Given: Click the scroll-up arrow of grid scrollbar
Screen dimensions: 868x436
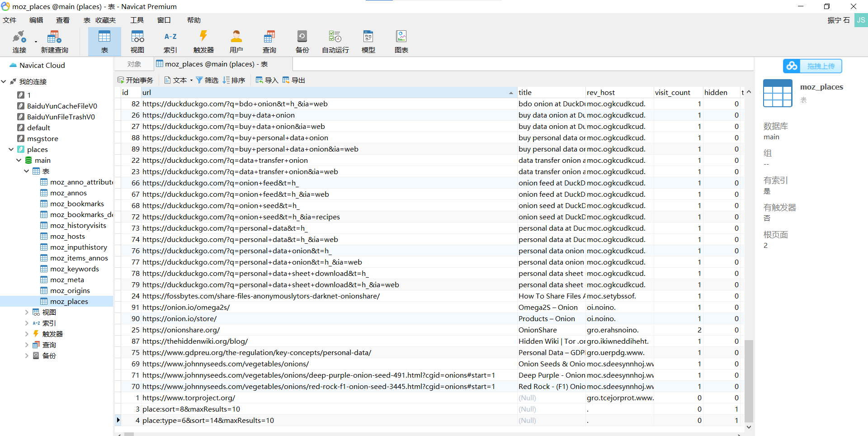Looking at the screenshot, I should click(x=749, y=92).
